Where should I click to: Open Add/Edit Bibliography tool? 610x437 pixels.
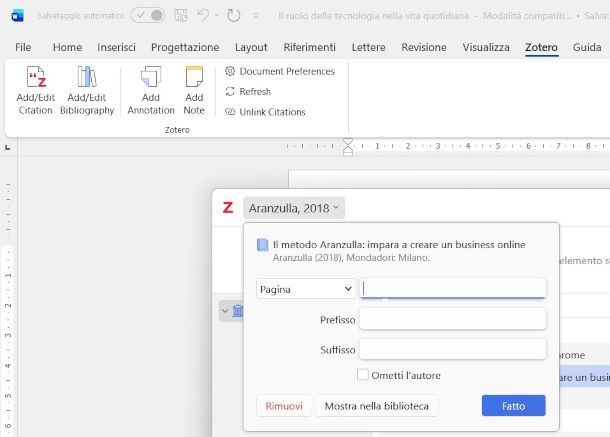coord(87,91)
